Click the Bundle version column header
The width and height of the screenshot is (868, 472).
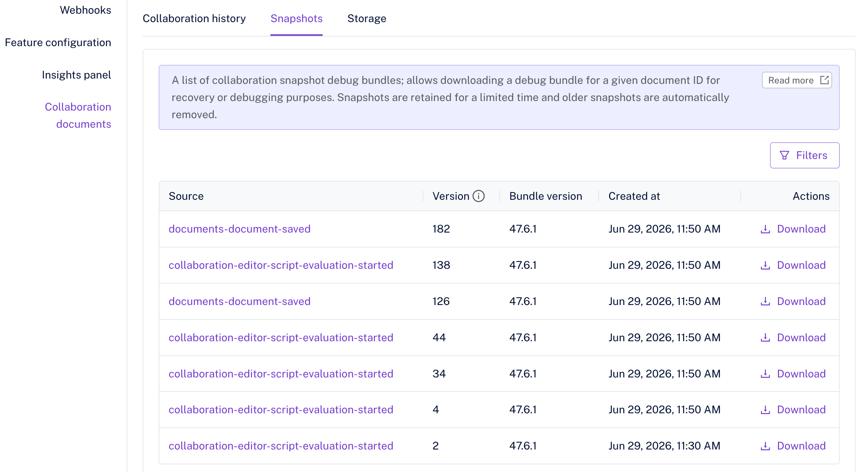pos(546,196)
